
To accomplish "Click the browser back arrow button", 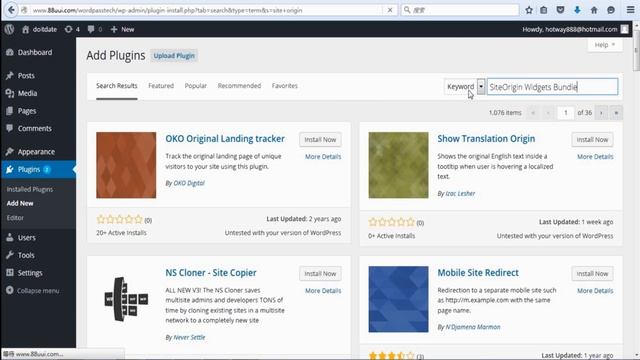I will click(11, 10).
